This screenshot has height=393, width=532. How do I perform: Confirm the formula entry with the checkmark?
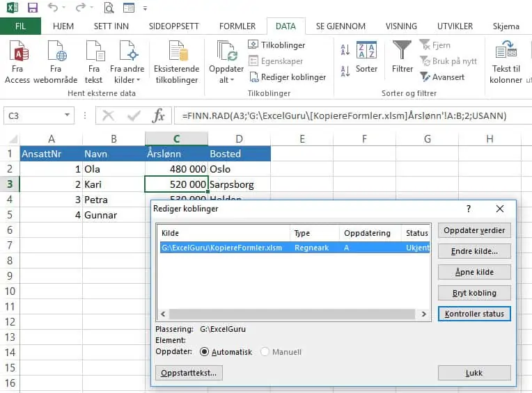coord(134,116)
